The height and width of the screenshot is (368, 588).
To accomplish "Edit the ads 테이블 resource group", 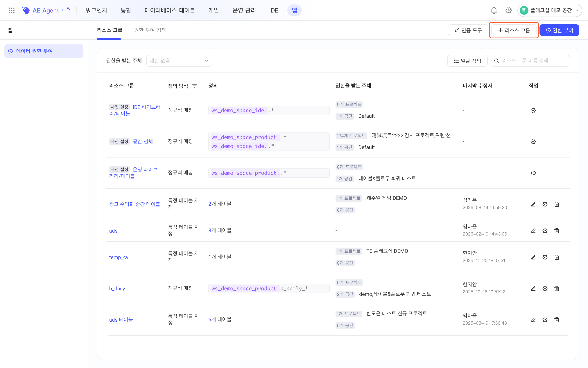I will click(533, 320).
